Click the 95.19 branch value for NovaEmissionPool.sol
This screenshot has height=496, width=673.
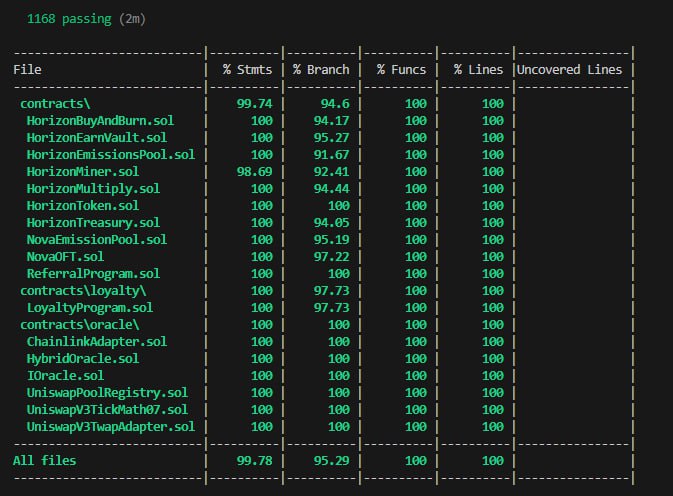[x=331, y=239]
